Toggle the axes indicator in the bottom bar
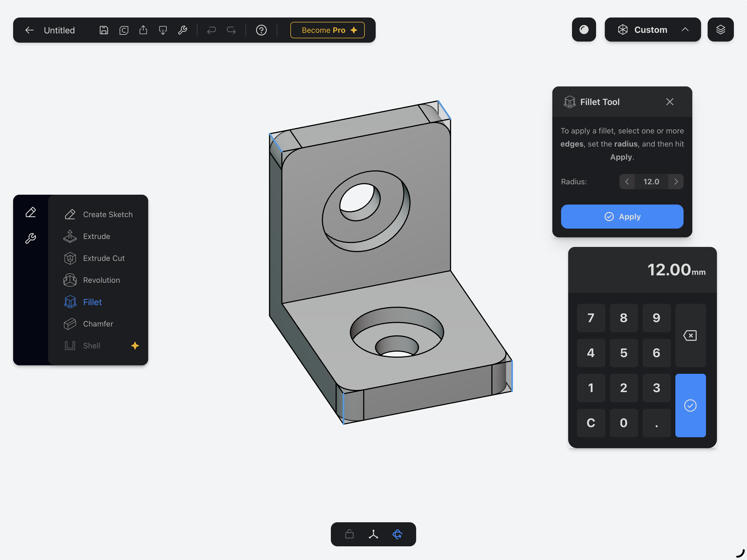747x560 pixels. click(373, 534)
